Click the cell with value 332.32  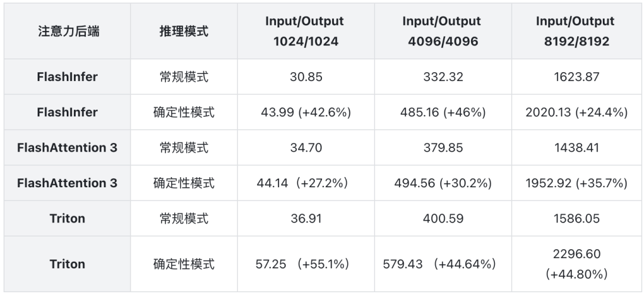(442, 77)
